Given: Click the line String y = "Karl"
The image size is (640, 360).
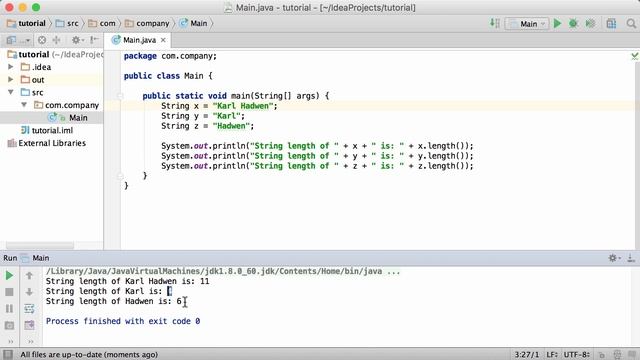Looking at the screenshot, I should click(x=203, y=116).
